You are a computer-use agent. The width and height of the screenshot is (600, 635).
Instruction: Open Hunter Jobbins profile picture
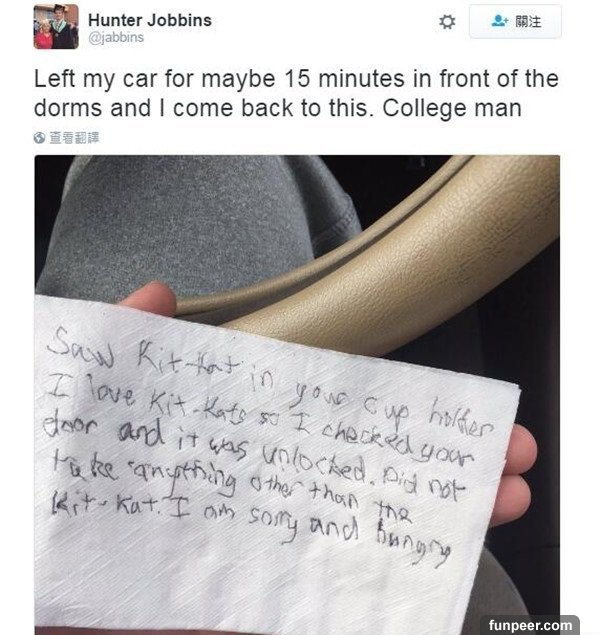(56, 27)
